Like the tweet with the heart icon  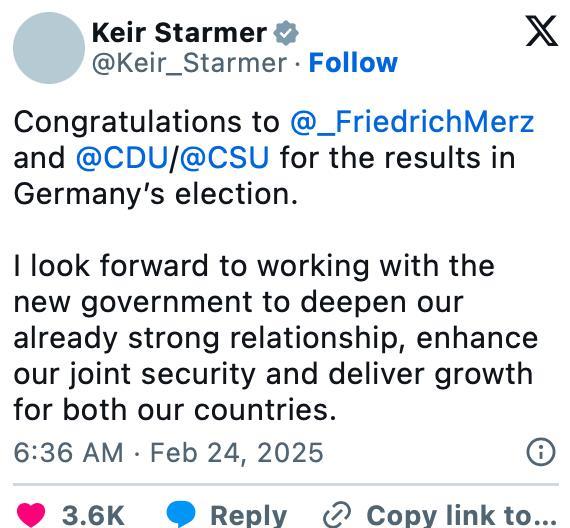[x=31, y=515]
